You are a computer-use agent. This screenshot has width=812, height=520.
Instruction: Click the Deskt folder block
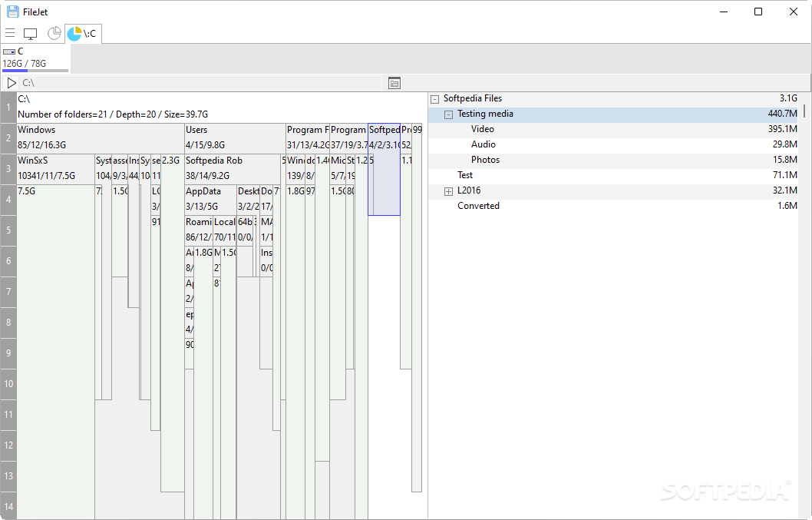click(x=248, y=199)
